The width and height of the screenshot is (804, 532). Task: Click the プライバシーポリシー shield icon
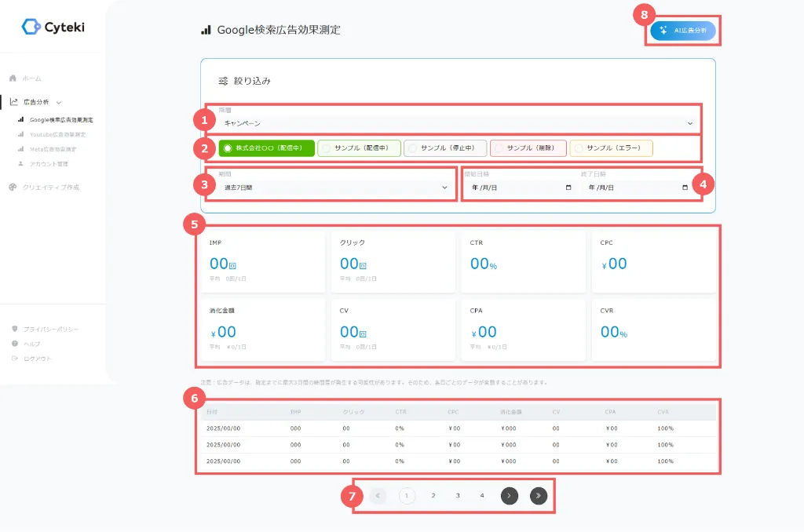click(14, 329)
